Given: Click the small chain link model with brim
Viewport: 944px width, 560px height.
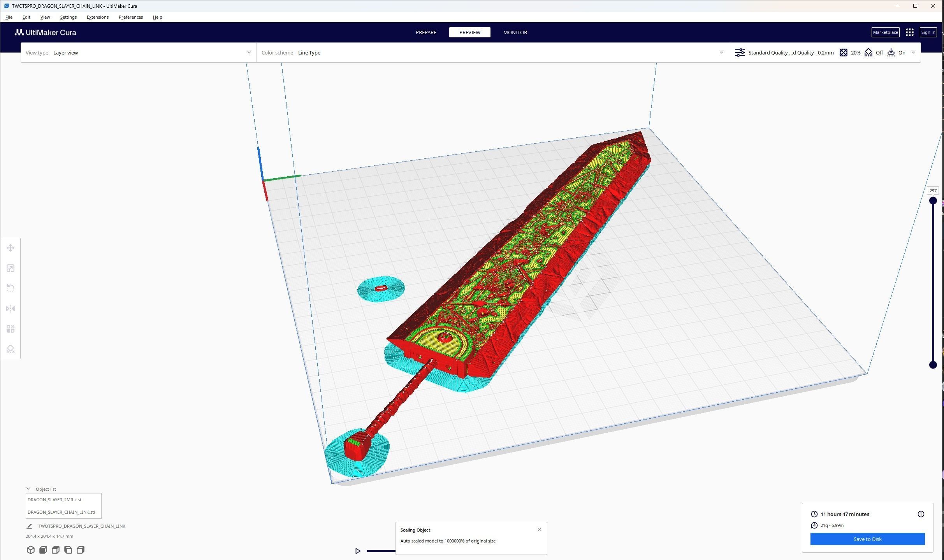Looking at the screenshot, I should tap(381, 288).
